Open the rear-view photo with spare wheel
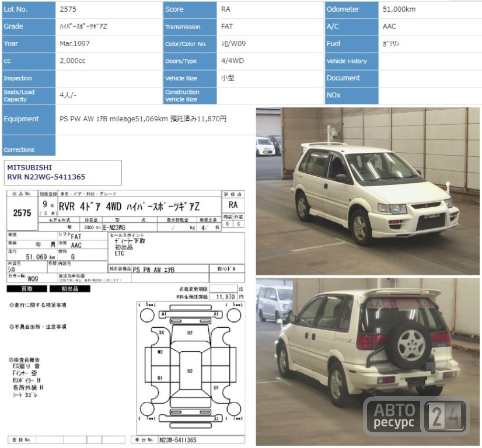This screenshot has height=448, width=482. 368,362
